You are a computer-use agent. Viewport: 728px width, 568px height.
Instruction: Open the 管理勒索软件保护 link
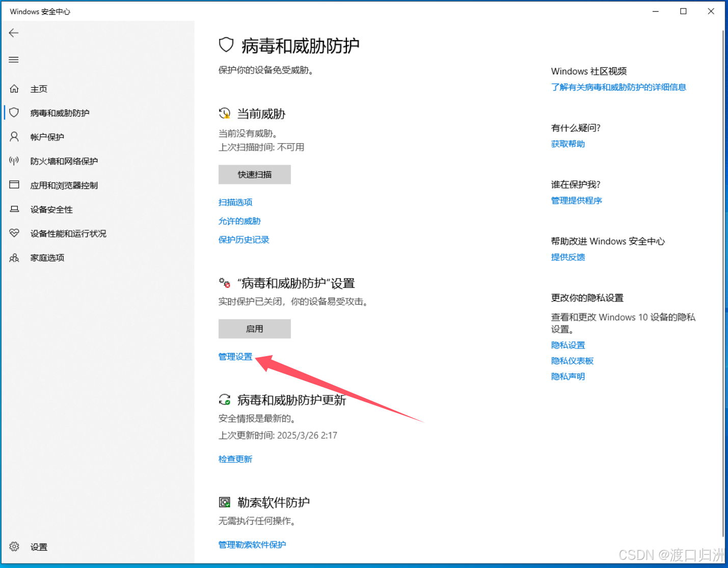pyautogui.click(x=252, y=545)
